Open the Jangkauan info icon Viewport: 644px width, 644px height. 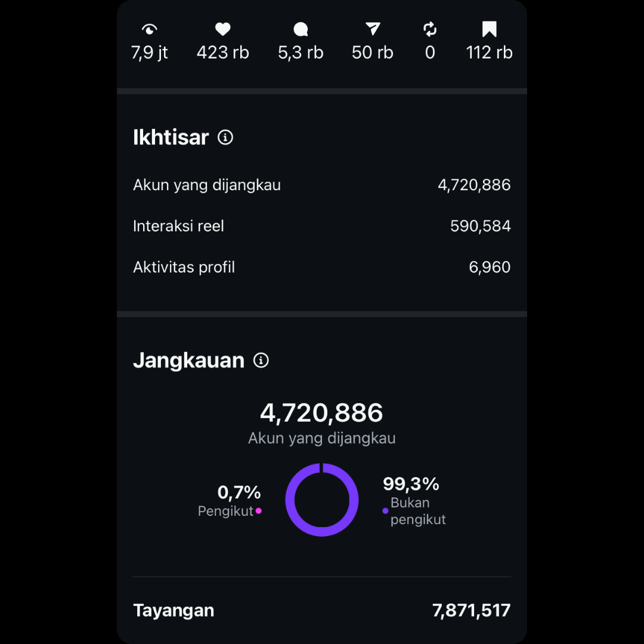261,360
